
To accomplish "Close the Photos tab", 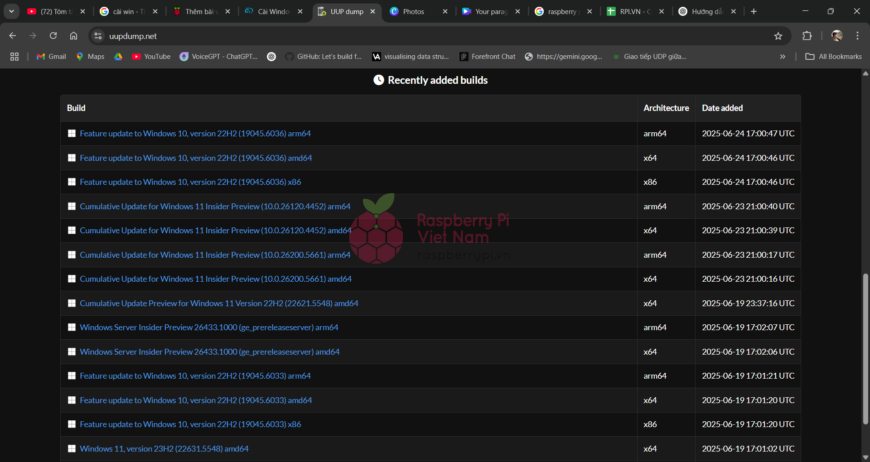I will (x=445, y=11).
